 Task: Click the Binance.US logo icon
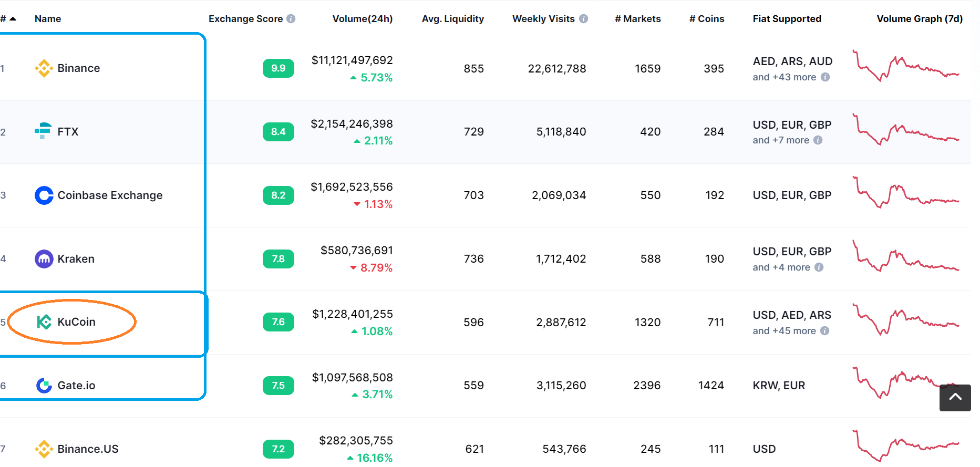pos(44,449)
